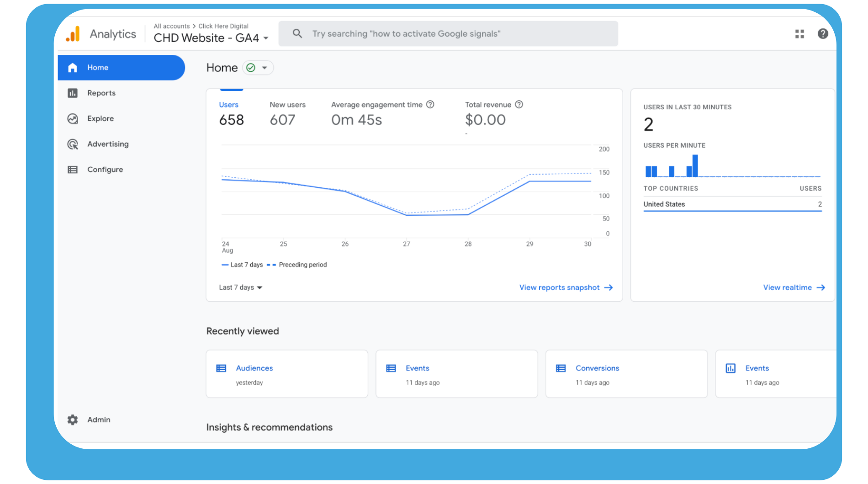This screenshot has width=868, height=484.
Task: Open the Audiences recently viewed card
Action: click(x=287, y=374)
